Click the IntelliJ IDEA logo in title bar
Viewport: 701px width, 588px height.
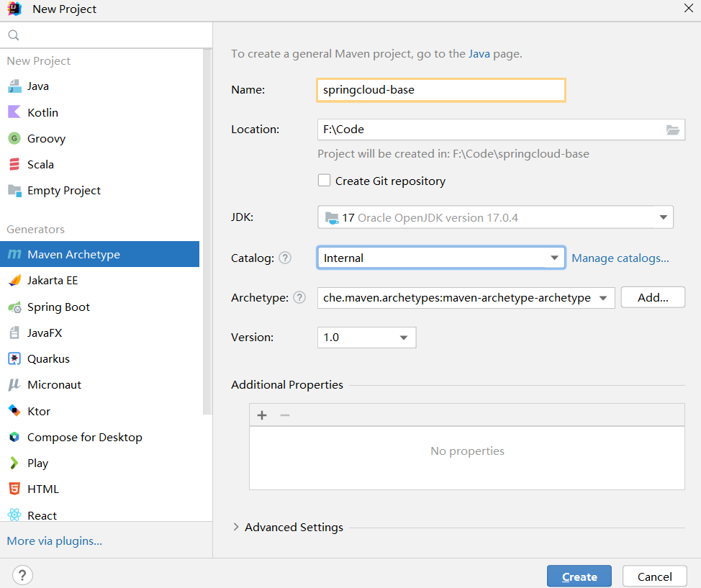(x=14, y=9)
